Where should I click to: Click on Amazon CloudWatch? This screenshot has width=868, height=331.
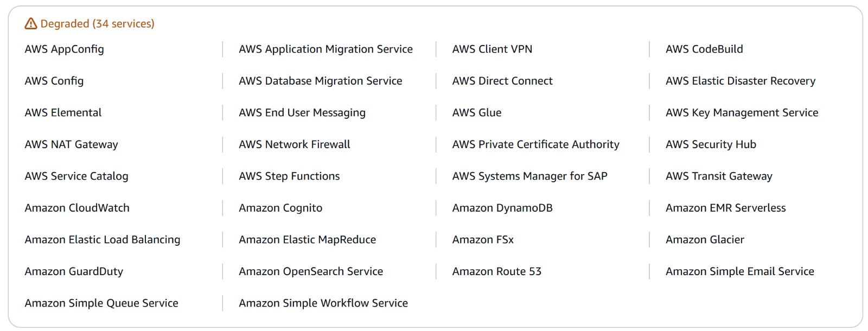click(x=77, y=208)
